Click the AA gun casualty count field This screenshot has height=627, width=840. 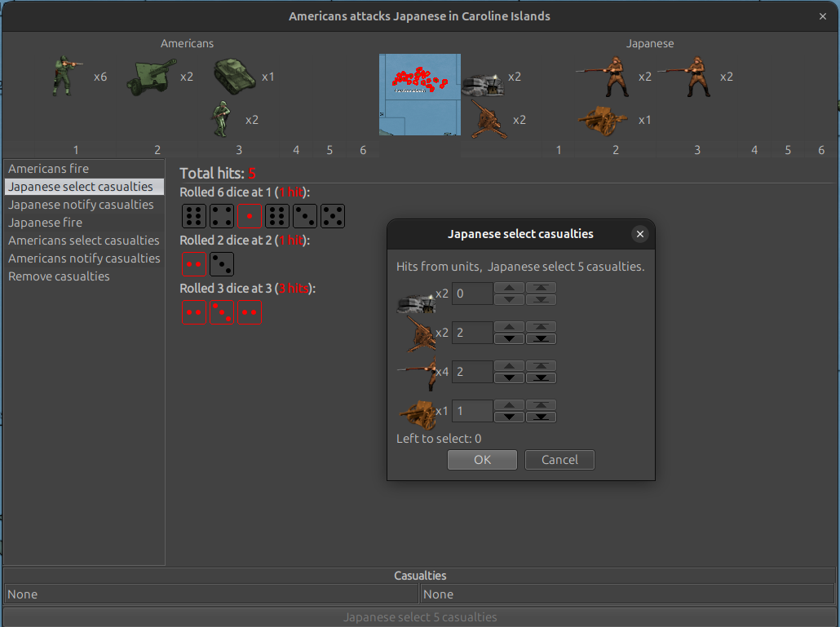coord(471,333)
